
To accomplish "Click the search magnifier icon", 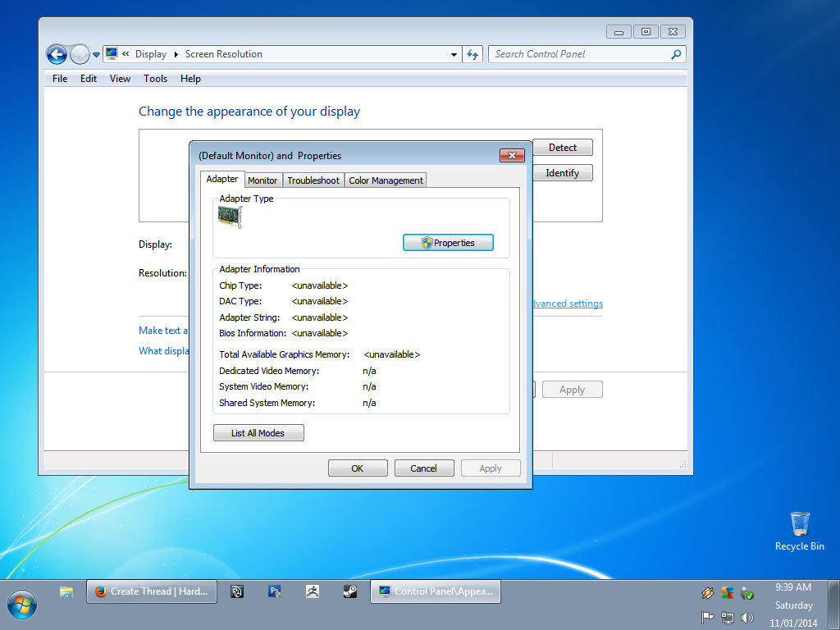I will pyautogui.click(x=676, y=54).
